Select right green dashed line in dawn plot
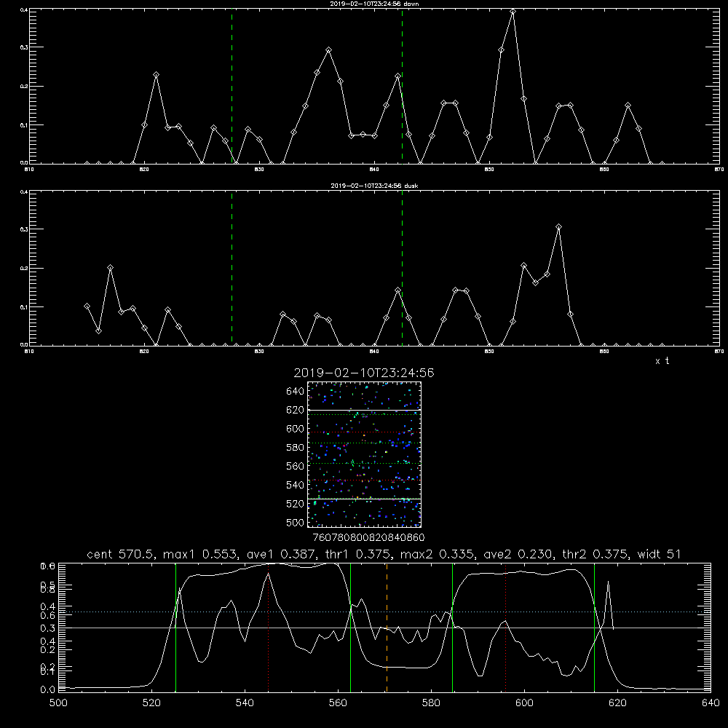The image size is (728, 728). [402, 87]
